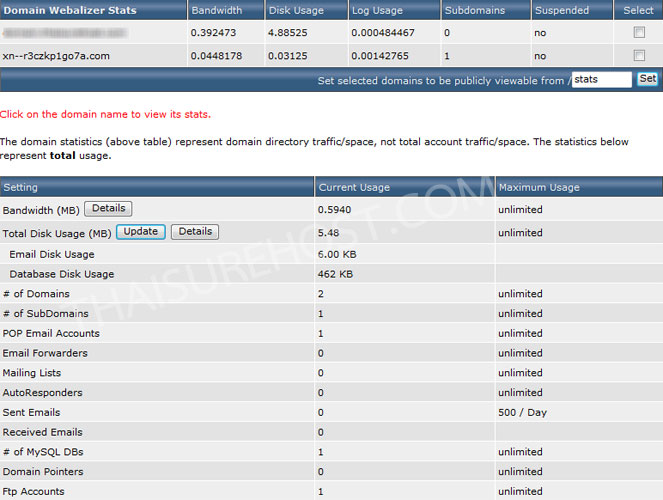Open stats for xn--r3czkp1go7a.com domain

[x=56, y=56]
